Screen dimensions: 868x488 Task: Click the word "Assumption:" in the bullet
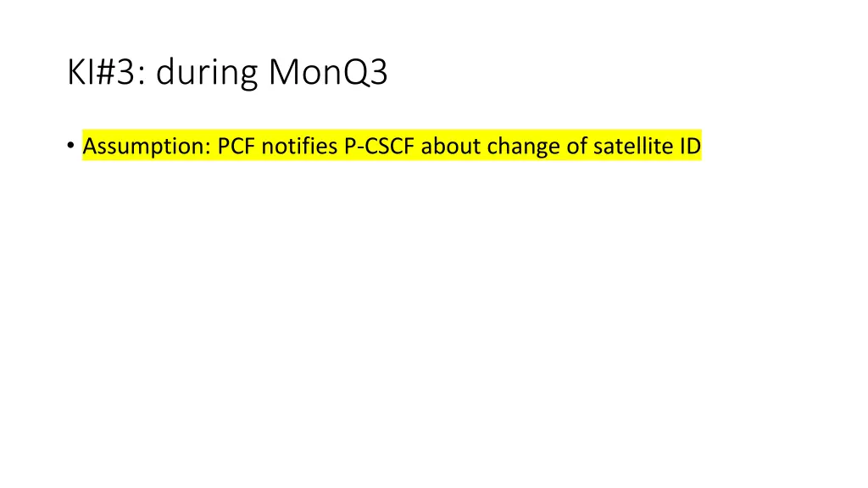coord(147,146)
